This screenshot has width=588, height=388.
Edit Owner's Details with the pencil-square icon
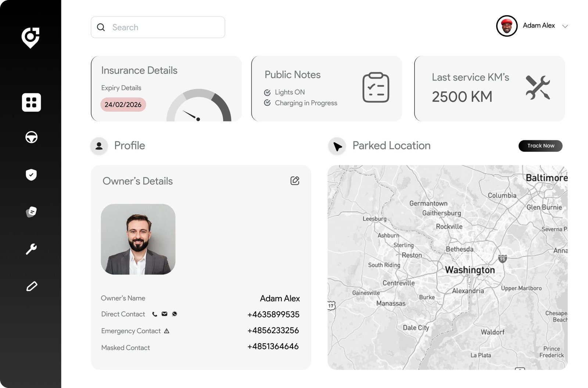(295, 180)
